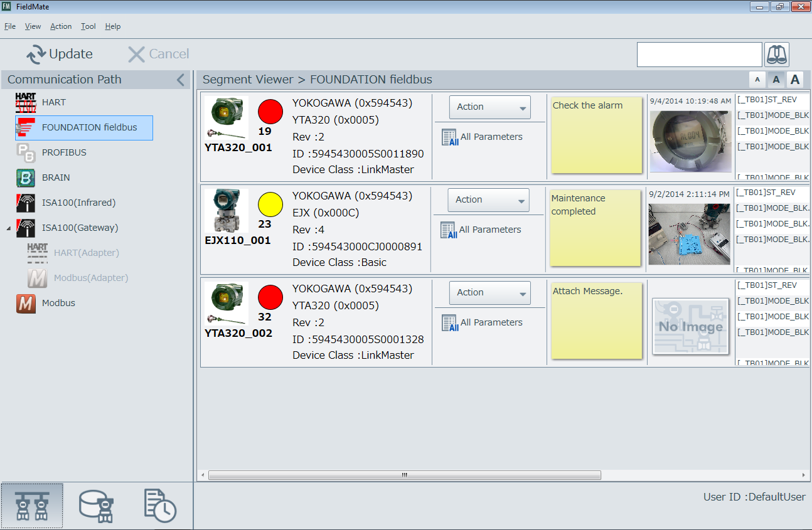The width and height of the screenshot is (812, 530).
Task: Select the medium font size A button
Action: 776,80
